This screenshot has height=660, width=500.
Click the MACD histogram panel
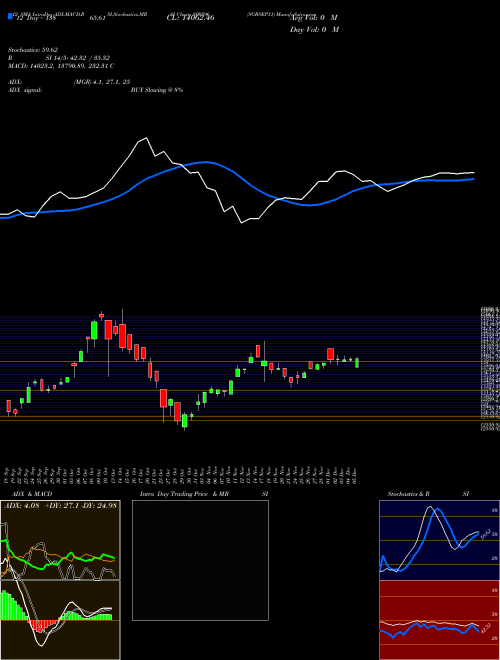coord(60,620)
